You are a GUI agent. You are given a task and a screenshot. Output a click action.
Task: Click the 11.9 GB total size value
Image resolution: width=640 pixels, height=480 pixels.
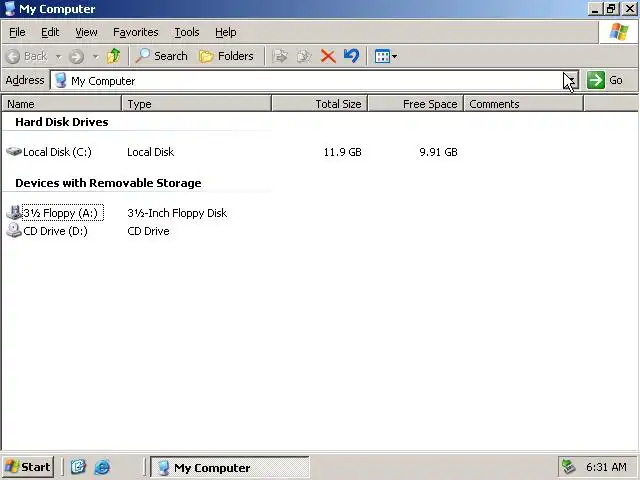click(x=342, y=152)
